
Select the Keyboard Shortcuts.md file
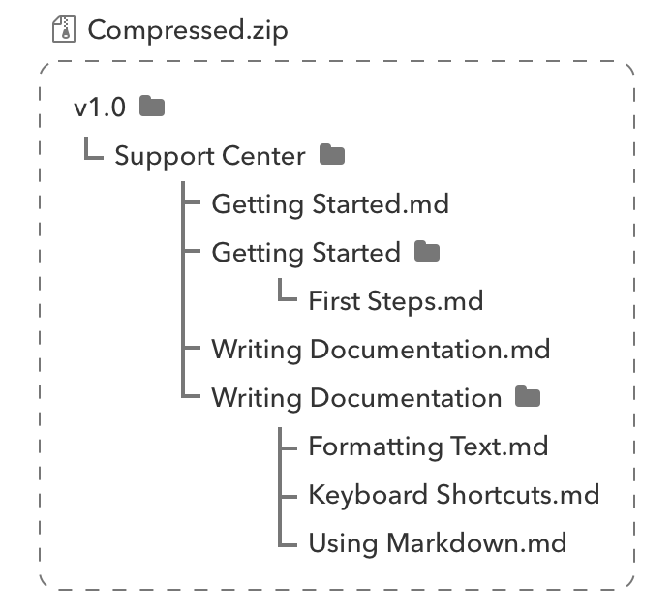pos(453,495)
